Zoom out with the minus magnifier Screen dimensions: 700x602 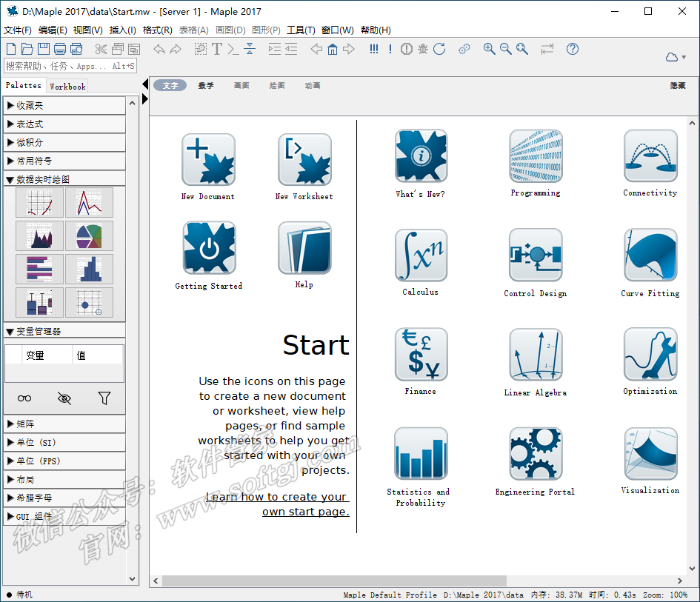[x=506, y=49]
